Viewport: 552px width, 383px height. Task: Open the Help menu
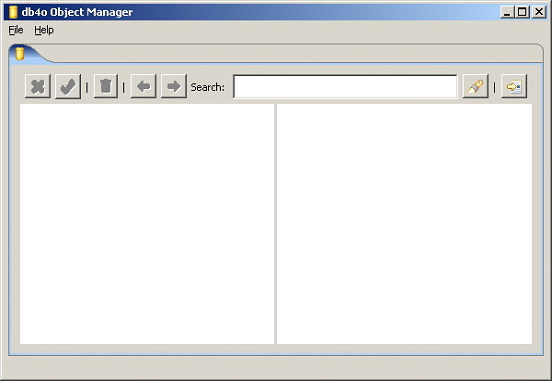click(44, 30)
